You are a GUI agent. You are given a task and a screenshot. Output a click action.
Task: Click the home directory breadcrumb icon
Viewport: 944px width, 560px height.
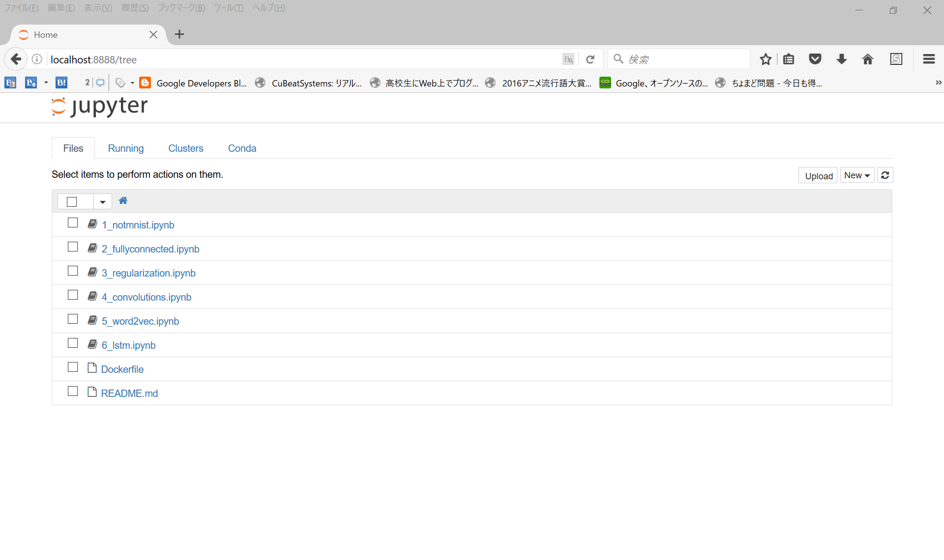[x=123, y=200]
